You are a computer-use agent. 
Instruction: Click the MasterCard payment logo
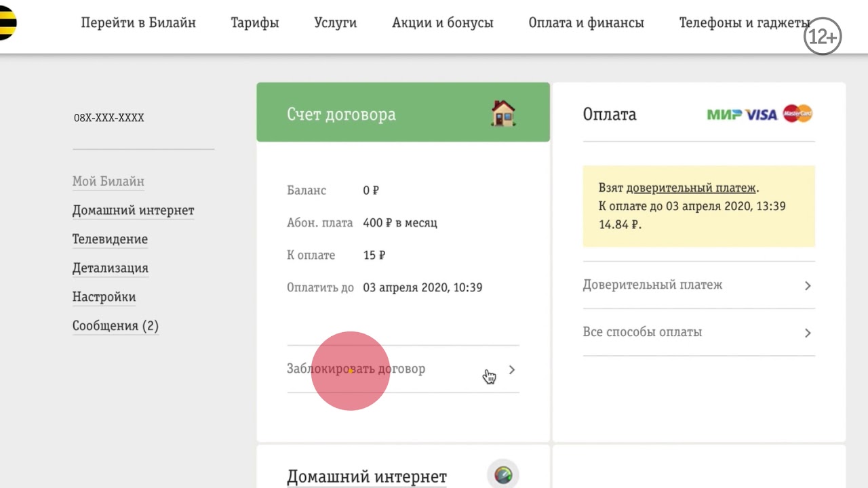pos(797,114)
